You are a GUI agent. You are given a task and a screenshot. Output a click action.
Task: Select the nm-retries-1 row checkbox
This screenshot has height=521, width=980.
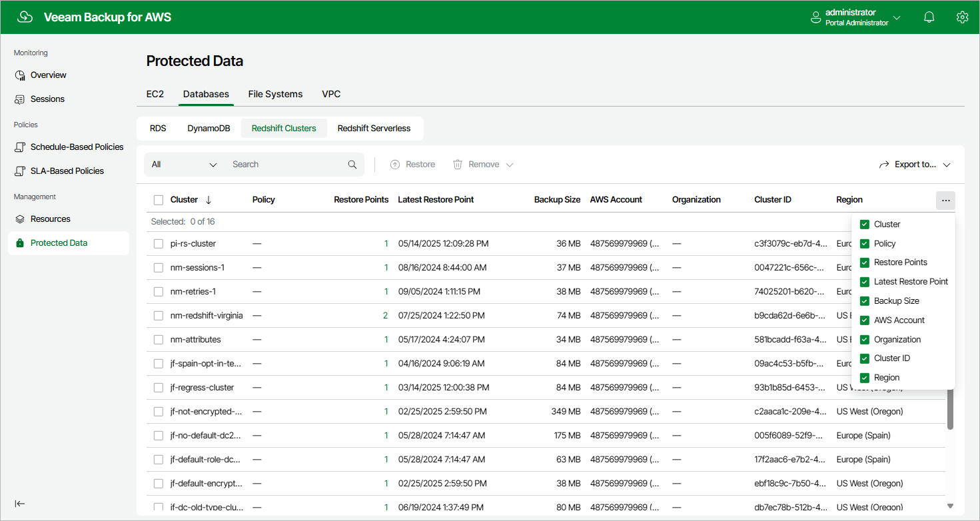(159, 292)
